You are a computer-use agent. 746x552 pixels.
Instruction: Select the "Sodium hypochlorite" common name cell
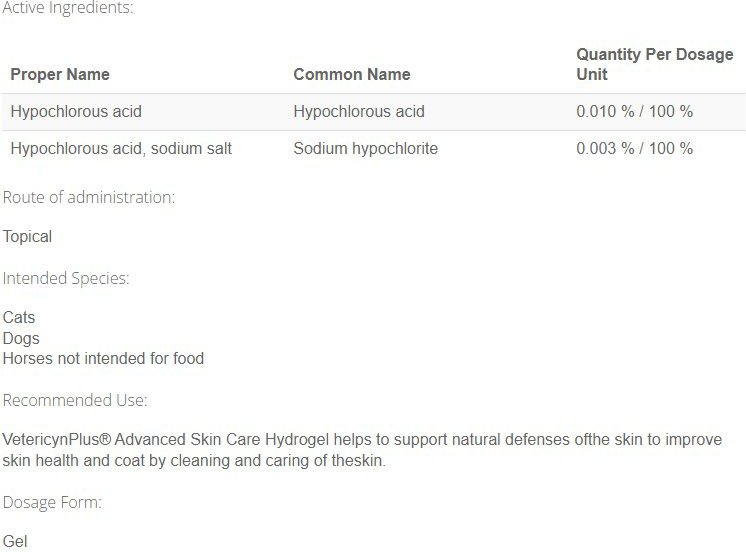[x=365, y=148]
